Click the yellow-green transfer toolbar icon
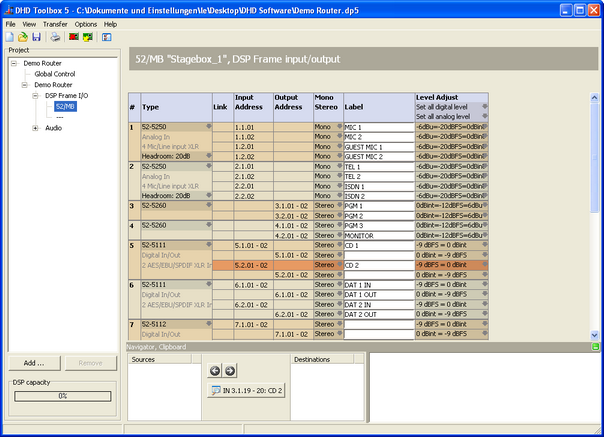Viewport: 604px width, 437px height. [88, 37]
